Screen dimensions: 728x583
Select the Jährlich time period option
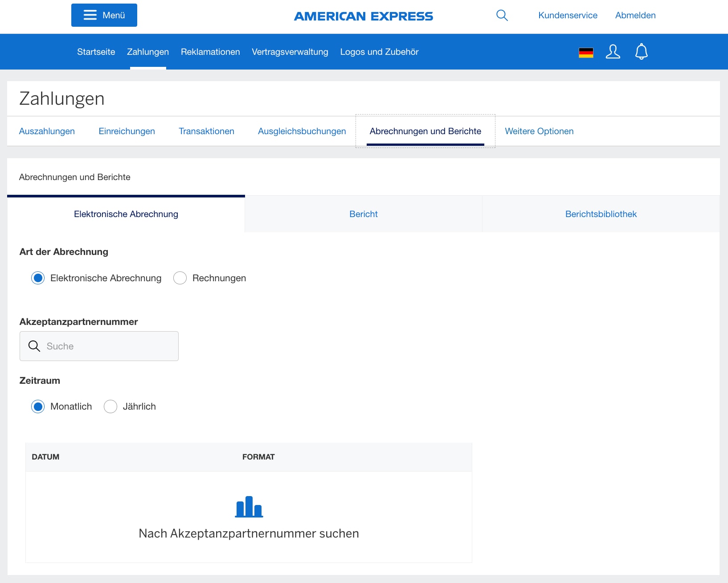tap(110, 406)
